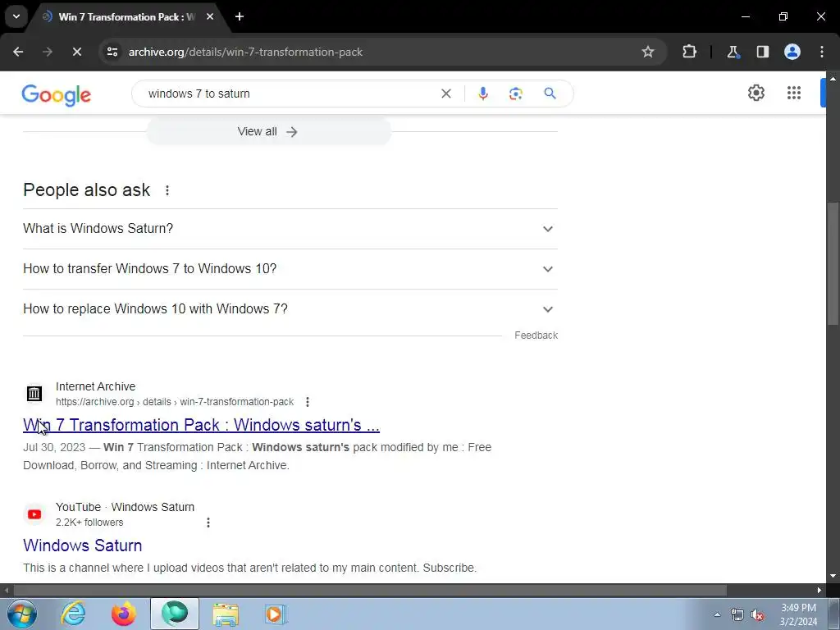Open more options for Internet Archive result

(x=307, y=402)
